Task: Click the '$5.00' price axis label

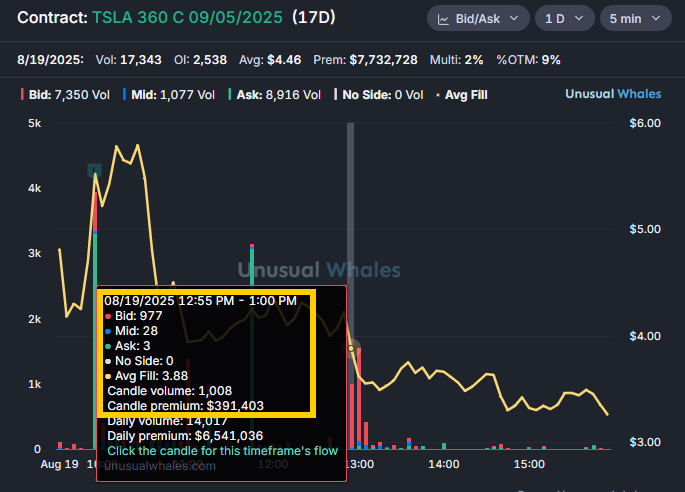Action: coord(645,229)
